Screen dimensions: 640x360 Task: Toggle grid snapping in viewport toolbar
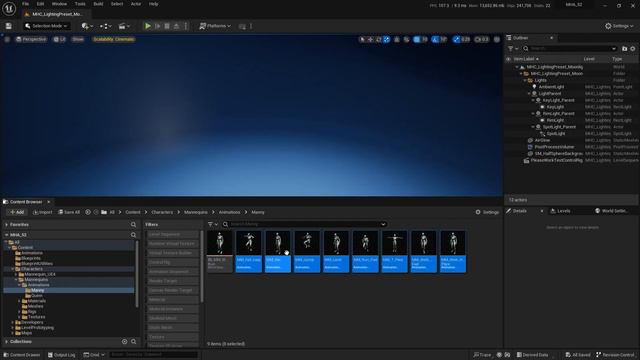coord(417,40)
